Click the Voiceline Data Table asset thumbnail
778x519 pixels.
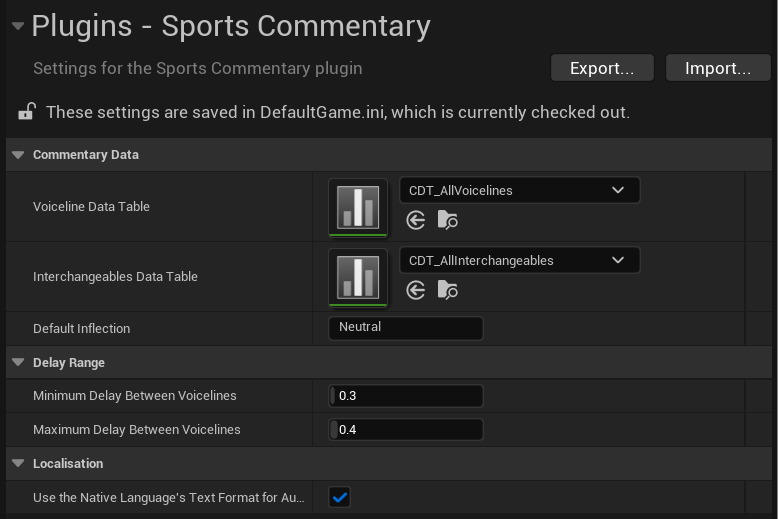tap(358, 207)
